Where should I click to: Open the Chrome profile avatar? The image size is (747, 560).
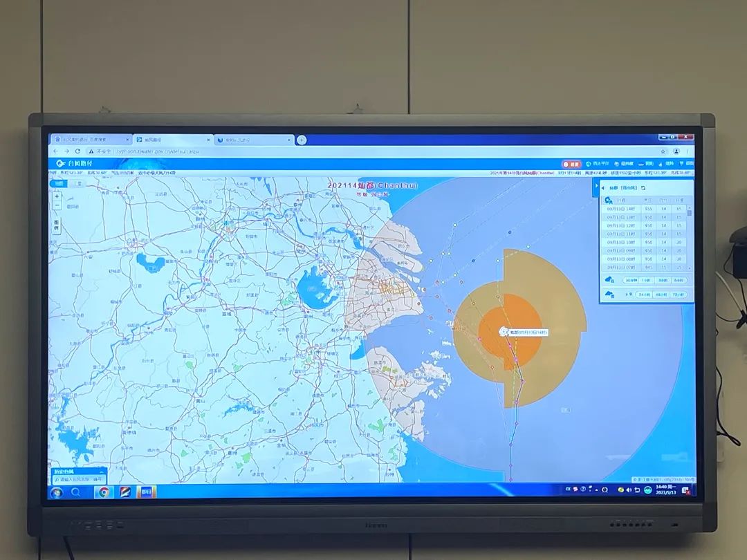point(676,151)
